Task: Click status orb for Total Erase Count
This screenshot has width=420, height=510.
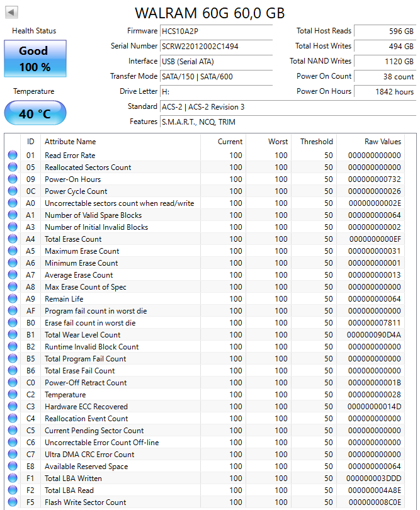Action: pyautogui.click(x=13, y=239)
